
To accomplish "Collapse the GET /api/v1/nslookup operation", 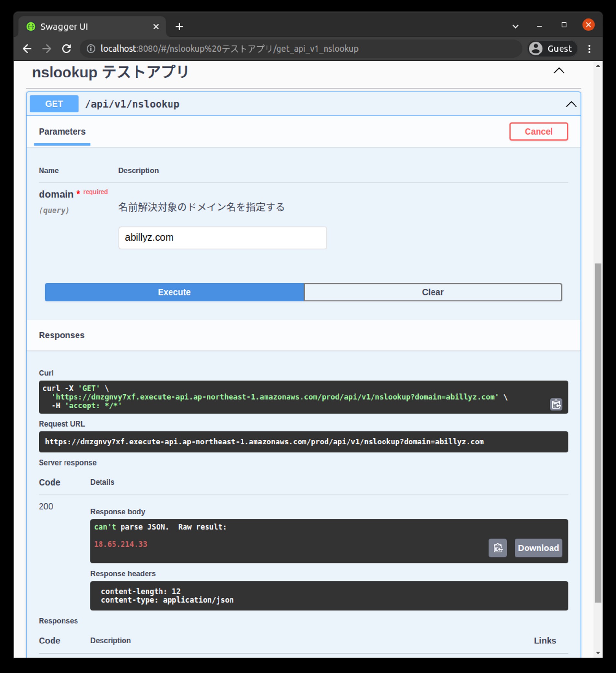I will point(571,104).
